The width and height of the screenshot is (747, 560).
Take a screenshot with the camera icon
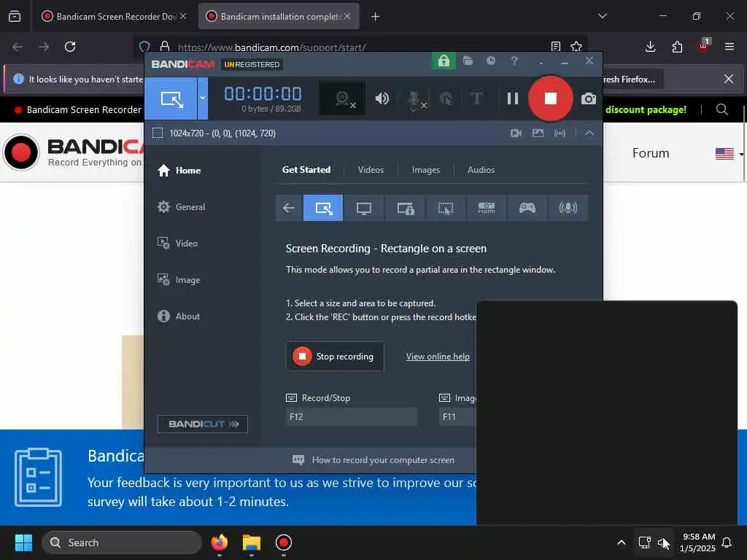click(589, 98)
